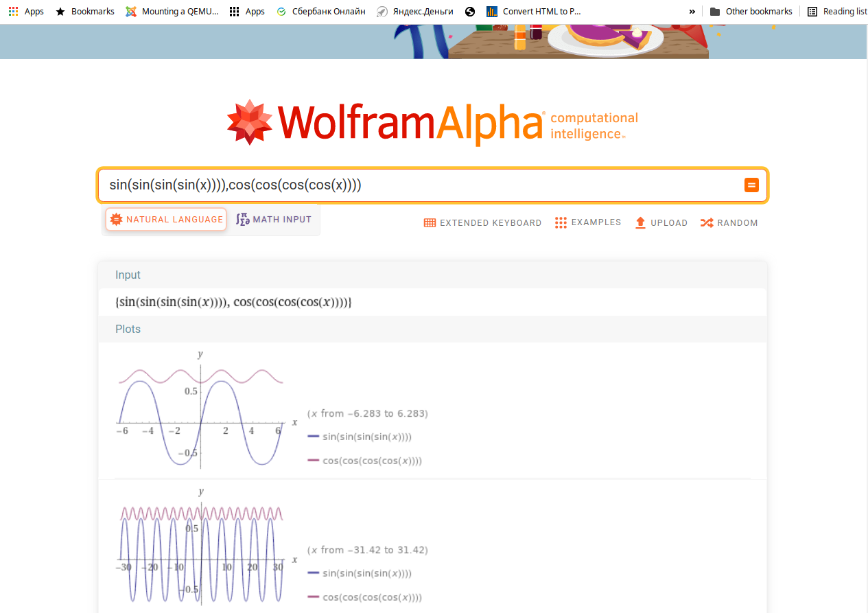Open the first Apps bookmark shortcut
Image resolution: width=868 pixels, height=613 pixels.
tap(26, 12)
